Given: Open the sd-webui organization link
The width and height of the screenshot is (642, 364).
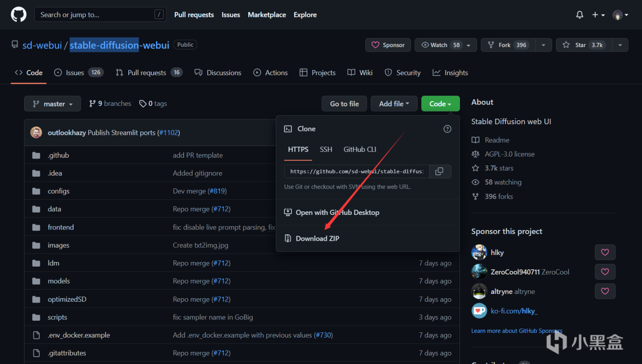Looking at the screenshot, I should point(42,45).
